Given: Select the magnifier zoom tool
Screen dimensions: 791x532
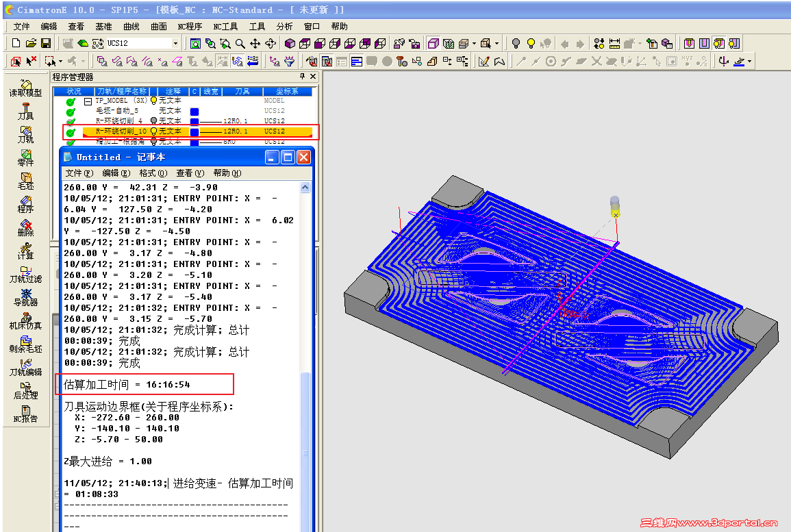Looking at the screenshot, I should (x=240, y=44).
